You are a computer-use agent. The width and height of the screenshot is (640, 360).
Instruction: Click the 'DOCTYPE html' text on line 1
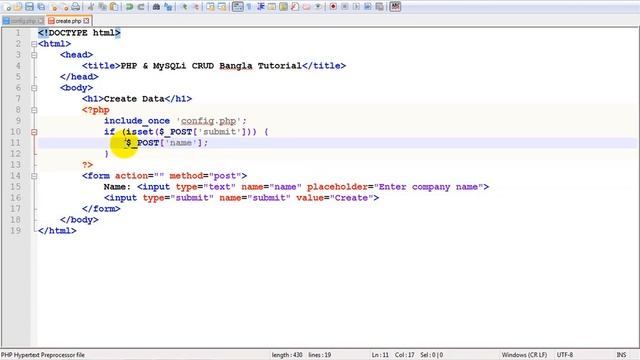pos(82,33)
